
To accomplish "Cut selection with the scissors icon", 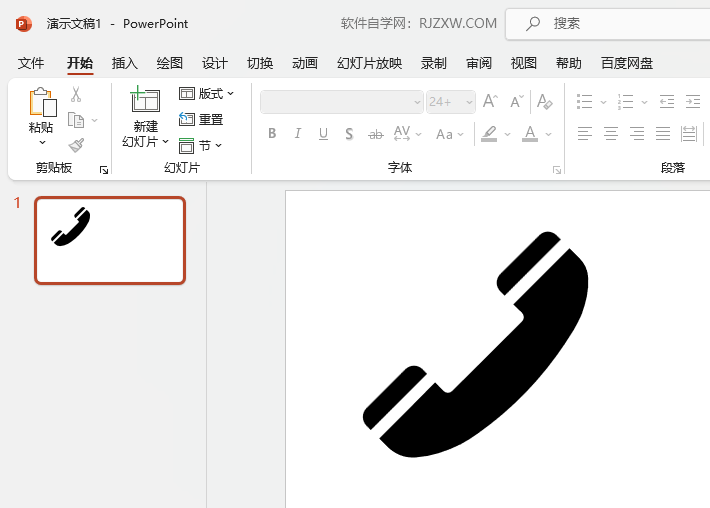I will pyautogui.click(x=76, y=94).
